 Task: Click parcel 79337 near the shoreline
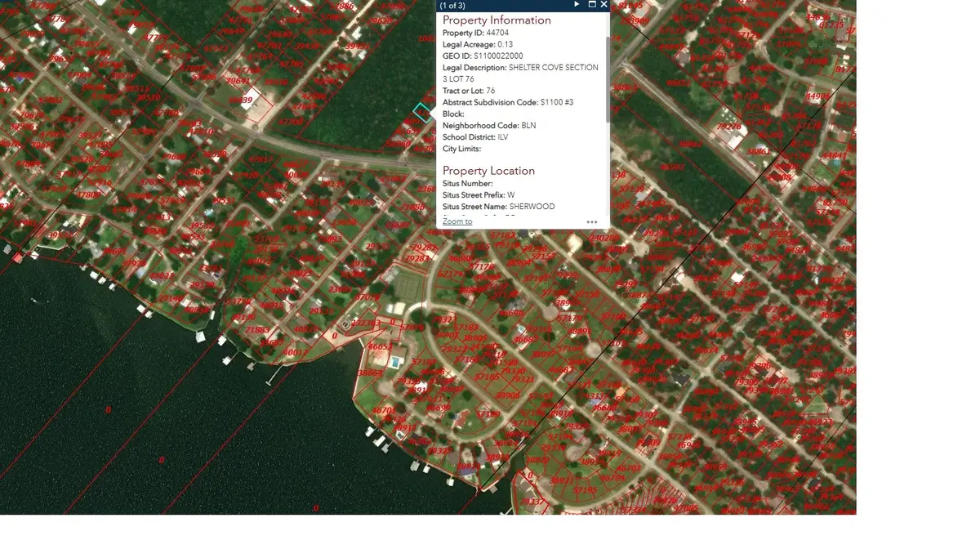532,501
